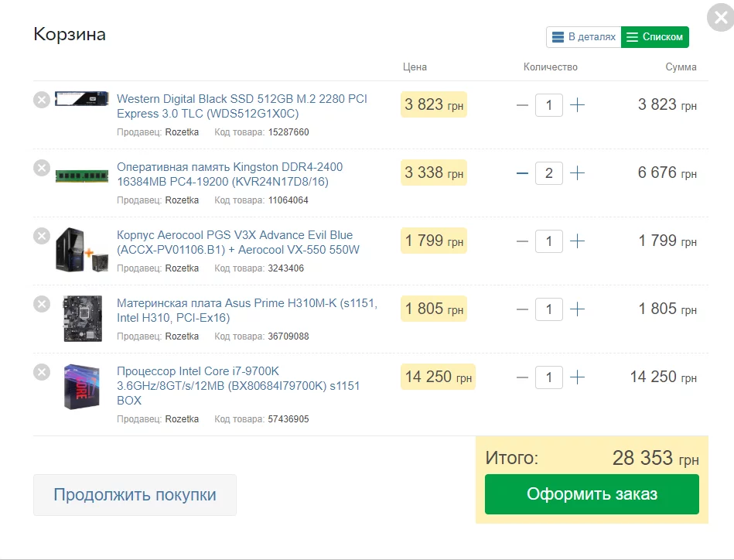Click the Intel Core i7 box thumbnail

82,387
